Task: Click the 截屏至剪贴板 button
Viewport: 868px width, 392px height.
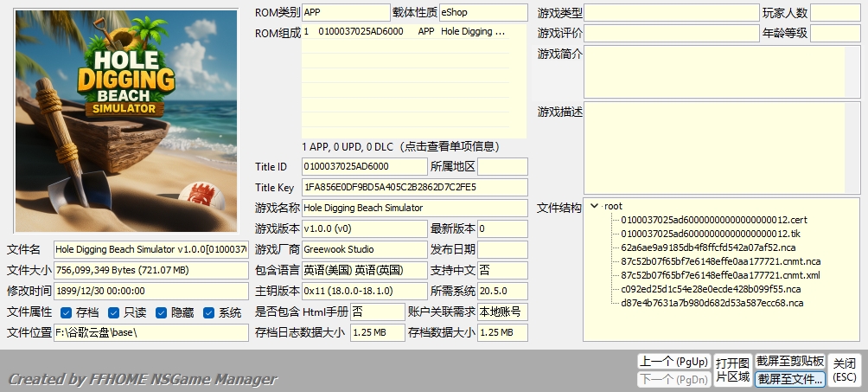Action: pos(790,361)
